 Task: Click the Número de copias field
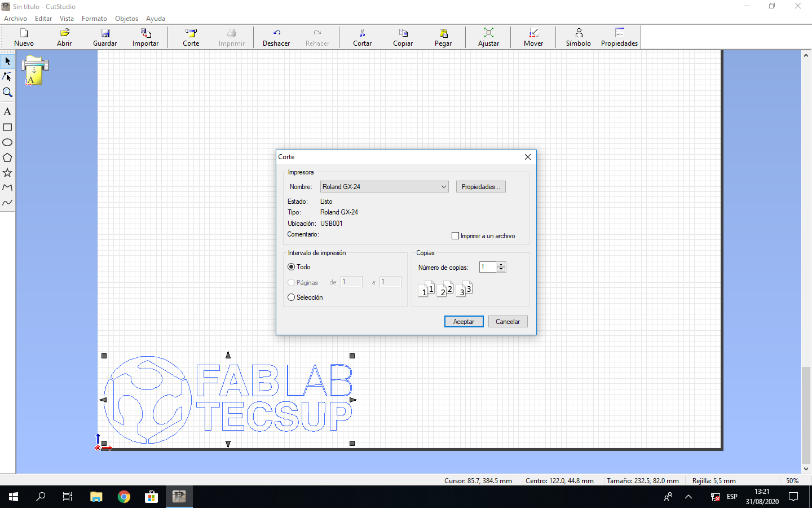[x=488, y=267]
